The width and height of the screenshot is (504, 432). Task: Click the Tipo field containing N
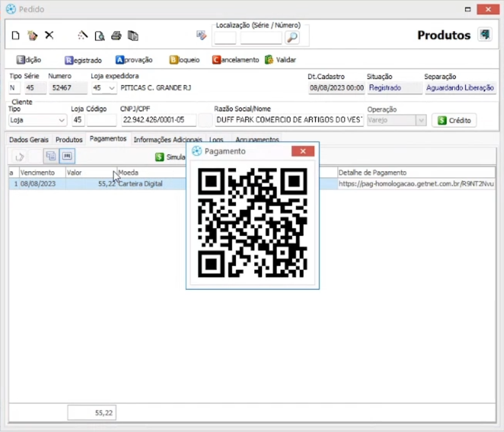(14, 88)
